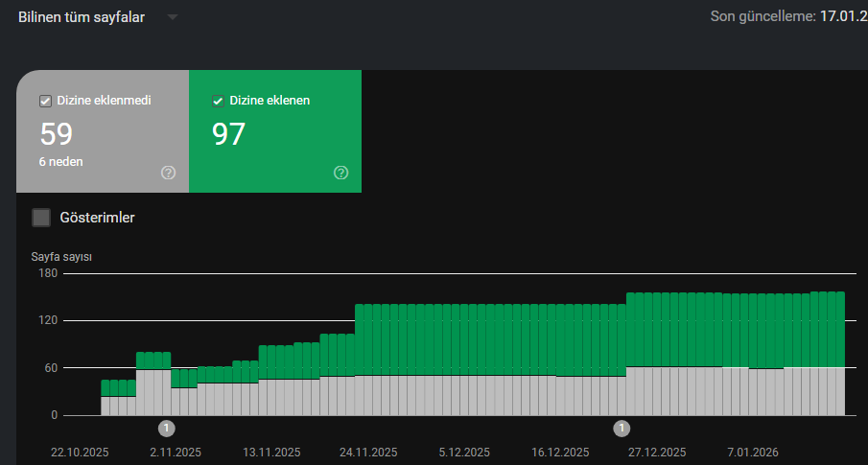Click the 24.11.2025 date axis label
The width and height of the screenshot is (868, 465).
tap(368, 453)
